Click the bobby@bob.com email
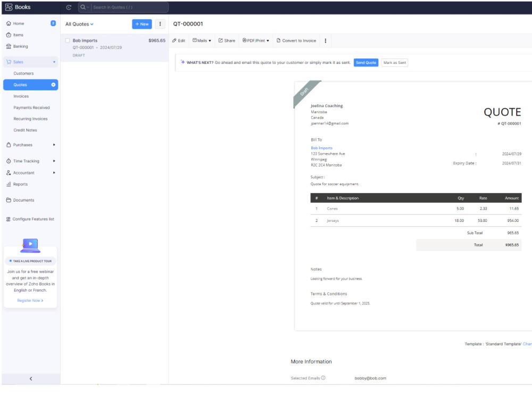The image size is (532, 399). click(x=370, y=378)
